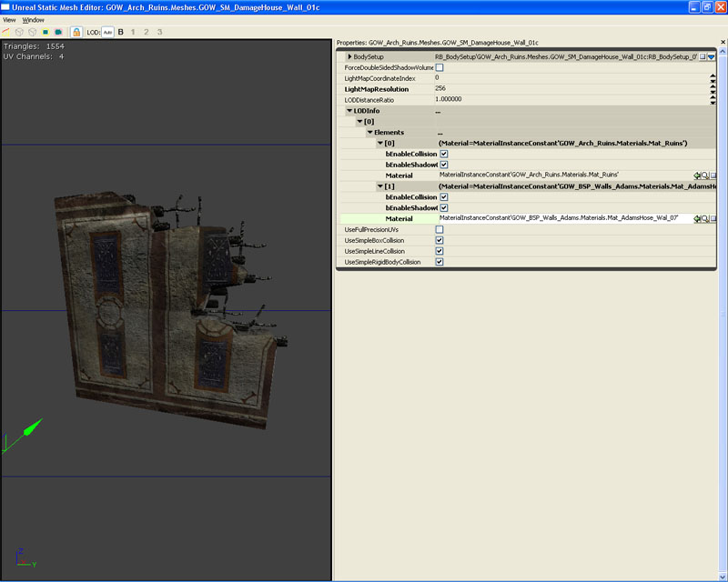Click green arrow for Mat_Ruins Material row
Screen dimensions: 728x582
coord(697,176)
